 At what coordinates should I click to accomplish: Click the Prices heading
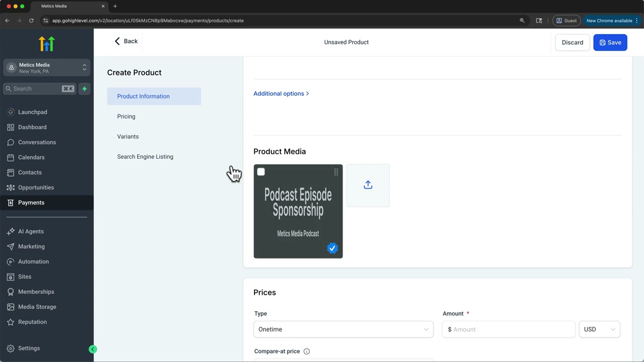[x=265, y=292]
